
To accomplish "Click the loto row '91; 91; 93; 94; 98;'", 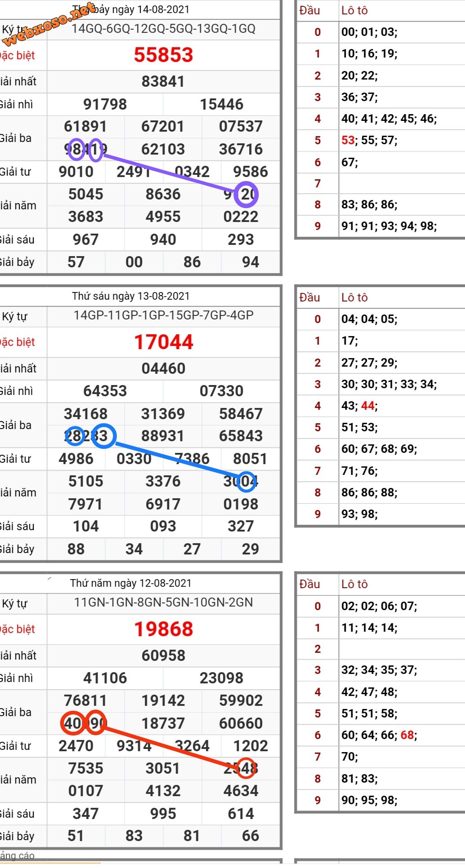I will [x=389, y=226].
